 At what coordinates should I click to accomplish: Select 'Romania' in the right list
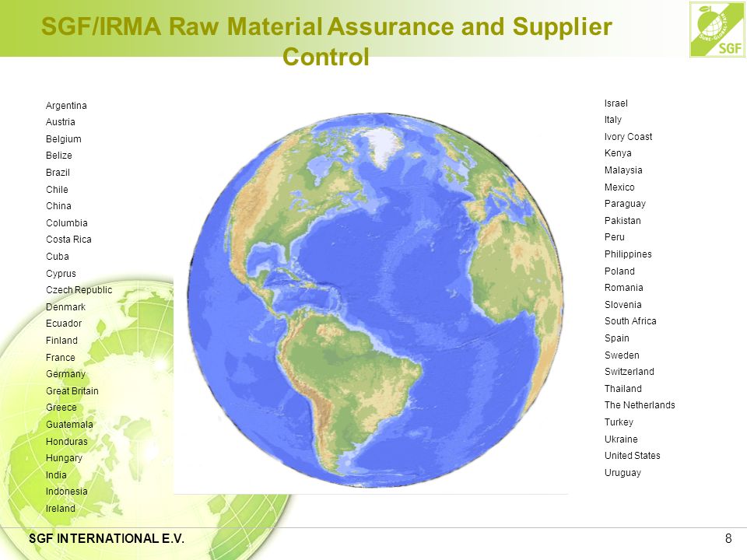[624, 288]
